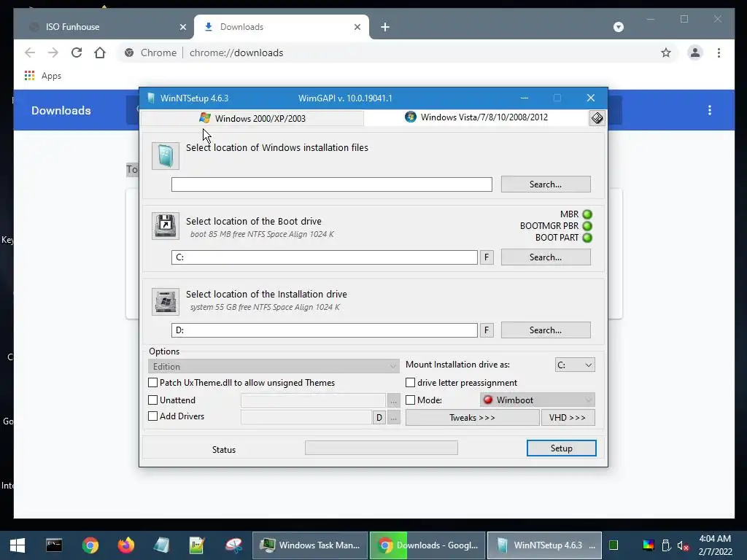Click the F button beside Installation drive
Image resolution: width=747 pixels, height=560 pixels.
tap(487, 330)
